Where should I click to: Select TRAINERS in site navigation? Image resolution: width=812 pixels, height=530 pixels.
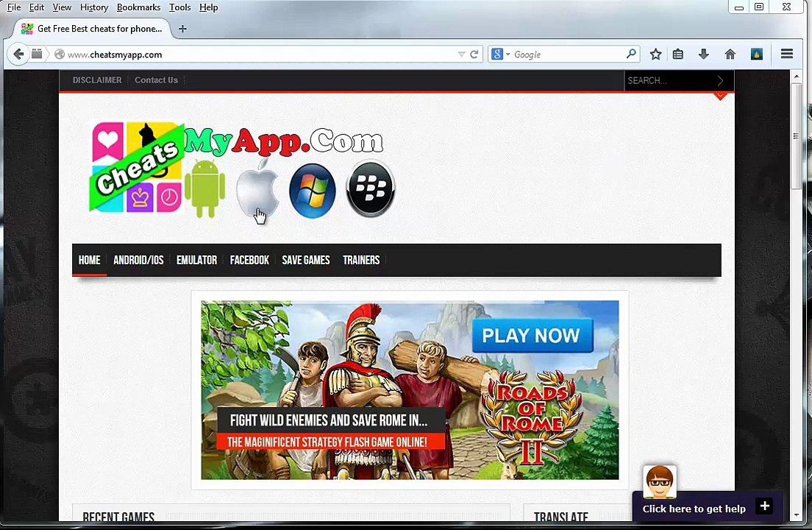pos(361,260)
